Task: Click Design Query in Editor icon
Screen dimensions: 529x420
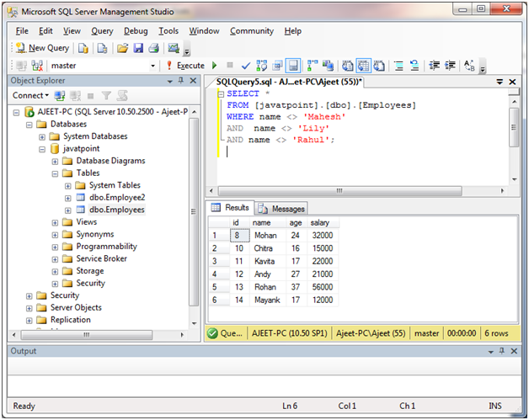Action: (x=278, y=66)
